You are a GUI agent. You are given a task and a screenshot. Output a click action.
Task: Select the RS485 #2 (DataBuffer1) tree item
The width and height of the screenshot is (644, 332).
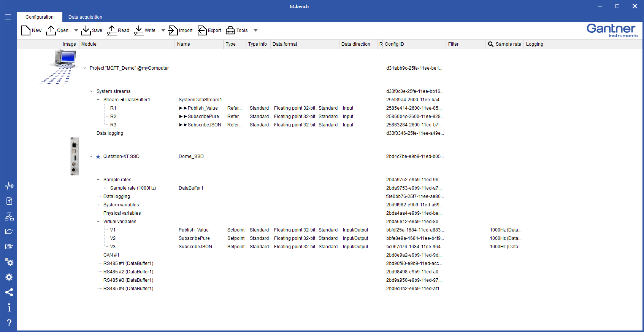click(128, 272)
